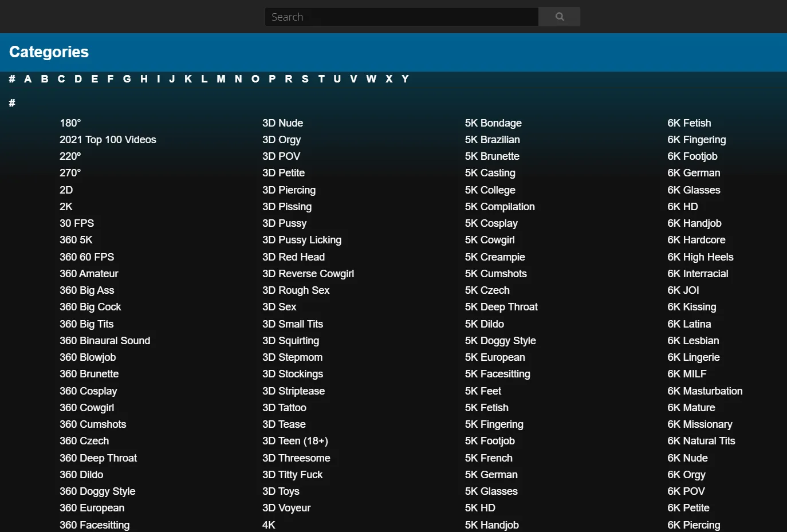Image resolution: width=787 pixels, height=532 pixels.
Task: Open the 2021 Top 100 Videos category
Action: (x=108, y=140)
